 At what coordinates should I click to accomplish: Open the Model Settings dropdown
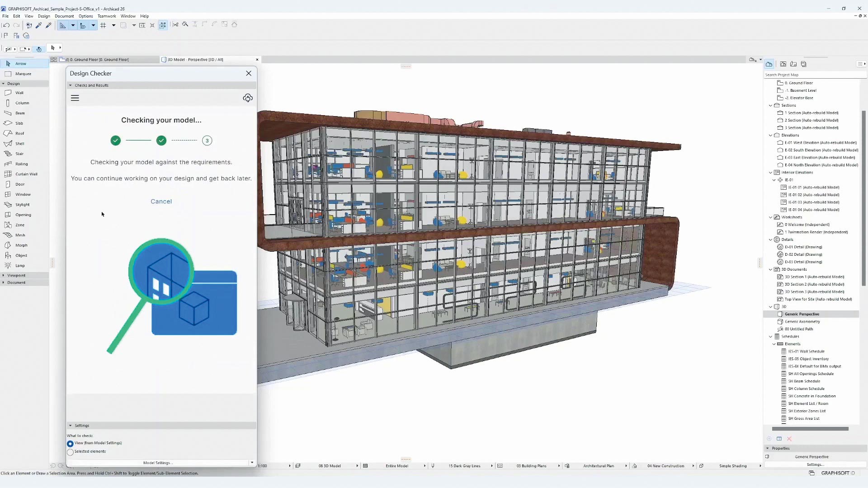click(x=252, y=463)
